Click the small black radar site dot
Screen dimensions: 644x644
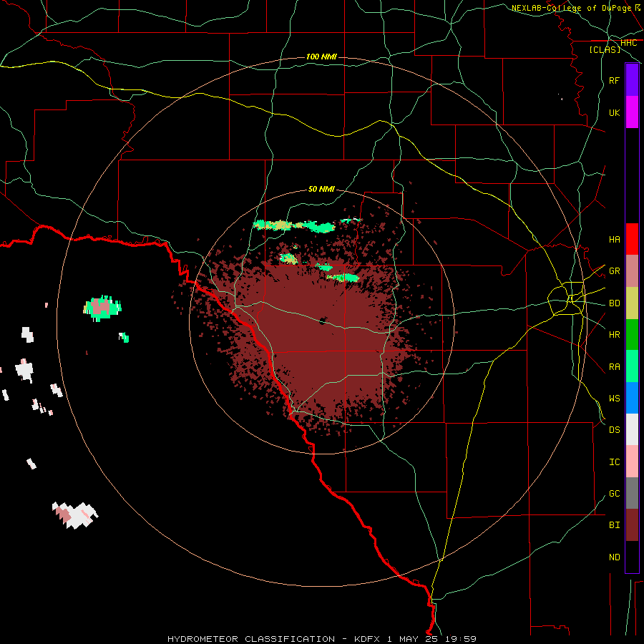[323, 321]
